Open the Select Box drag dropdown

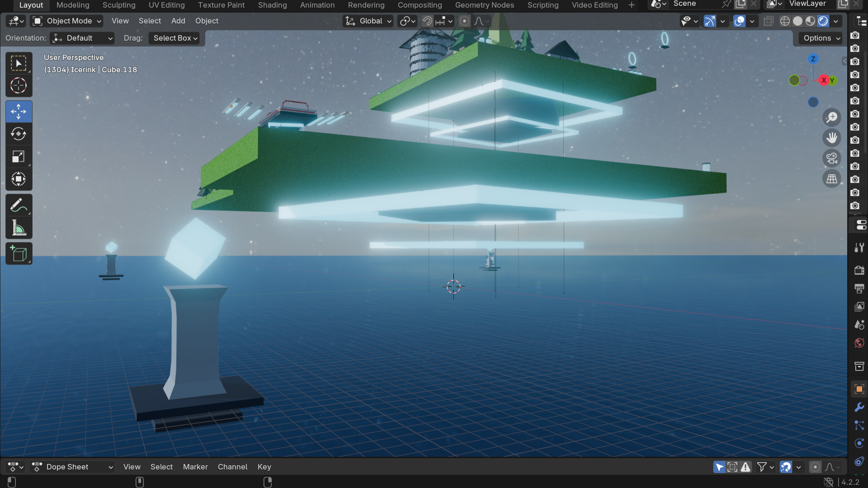pyautogui.click(x=175, y=38)
